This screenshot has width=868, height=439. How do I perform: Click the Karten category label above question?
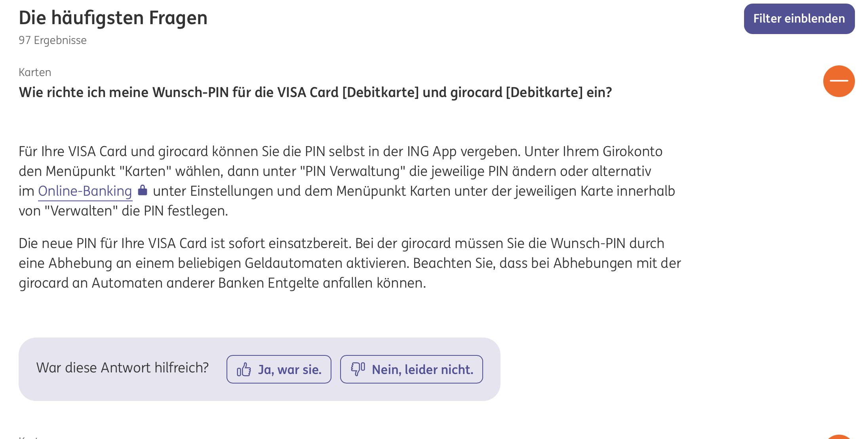tap(35, 72)
